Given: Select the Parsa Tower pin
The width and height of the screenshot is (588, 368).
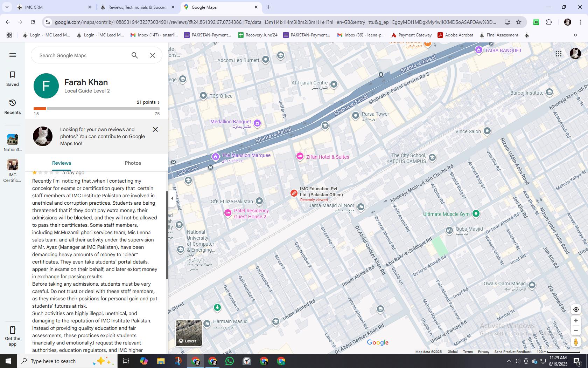Looking at the screenshot, I should (x=356, y=115).
